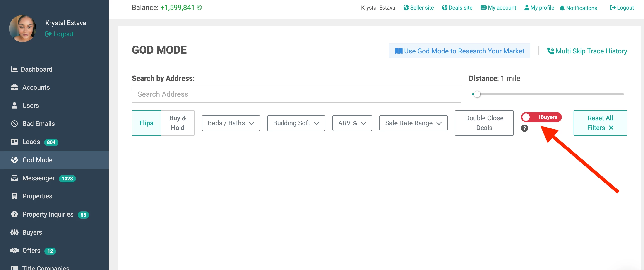Image resolution: width=644 pixels, height=270 pixels.
Task: Click the Messenger envelope icon in sidebar
Action: coord(14,178)
